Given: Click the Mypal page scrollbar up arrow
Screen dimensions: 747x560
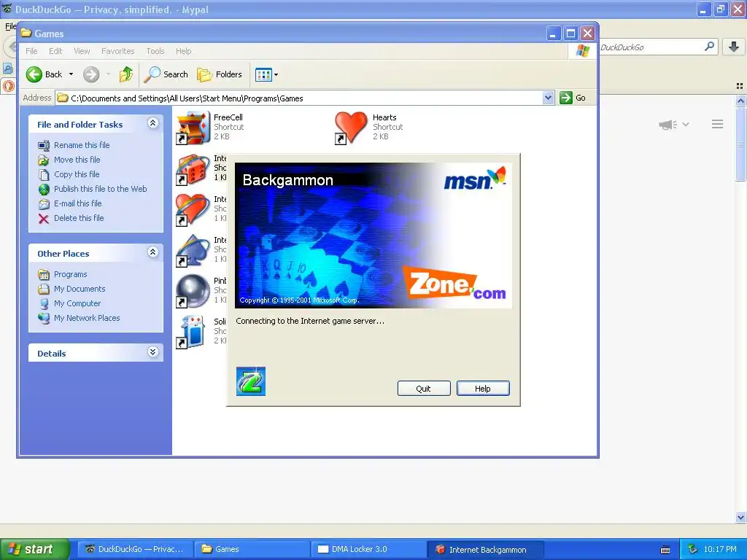Looking at the screenshot, I should (x=740, y=101).
